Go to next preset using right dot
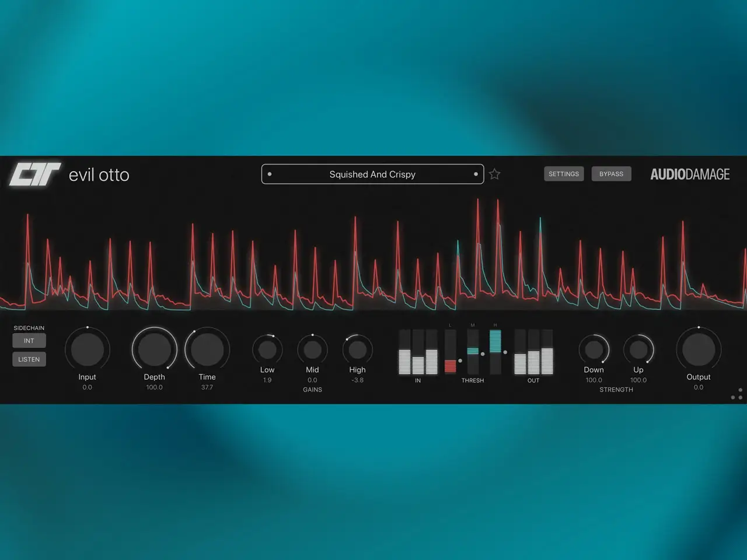Viewport: 747px width, 560px height. [x=476, y=174]
